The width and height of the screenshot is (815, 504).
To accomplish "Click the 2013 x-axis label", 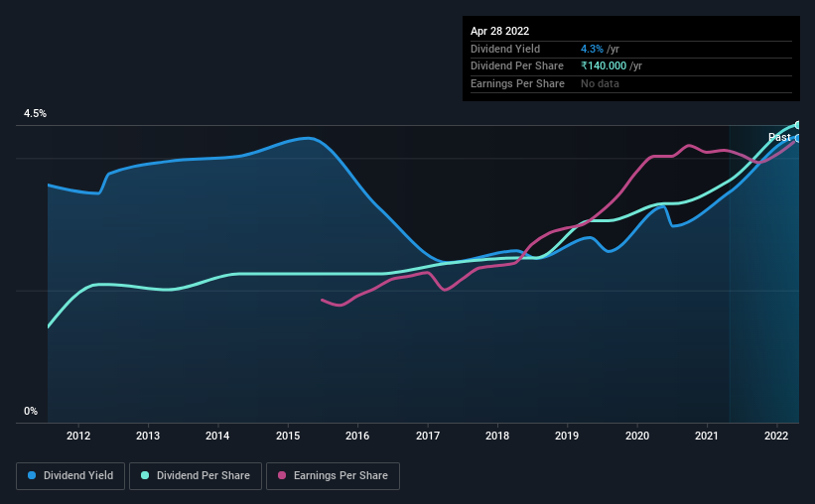I will coord(148,436).
